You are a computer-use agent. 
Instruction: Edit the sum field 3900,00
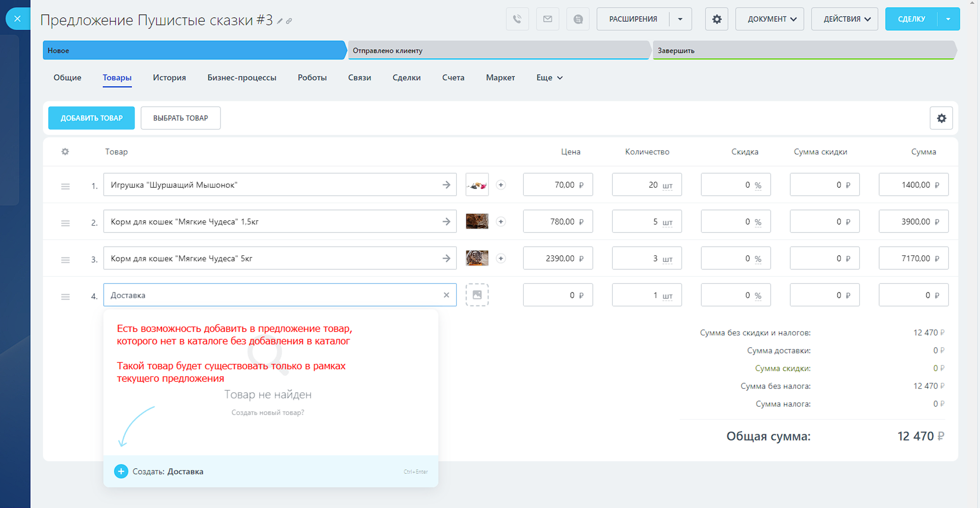[913, 222]
